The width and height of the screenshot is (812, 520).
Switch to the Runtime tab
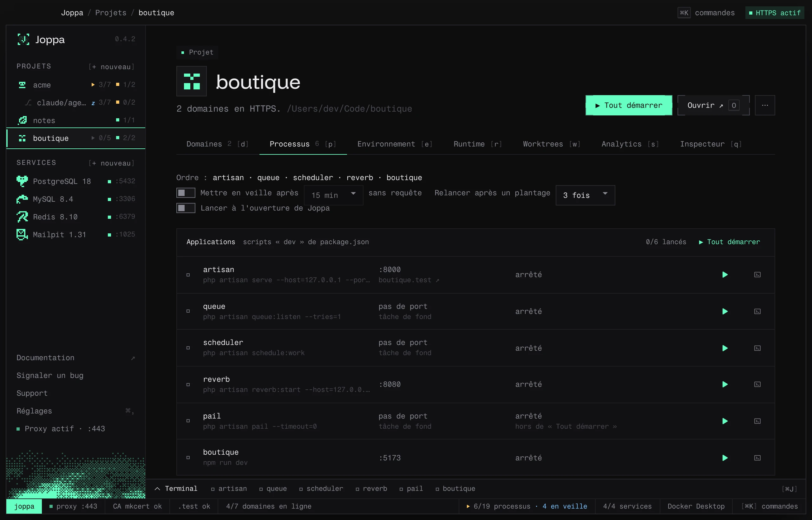point(478,144)
